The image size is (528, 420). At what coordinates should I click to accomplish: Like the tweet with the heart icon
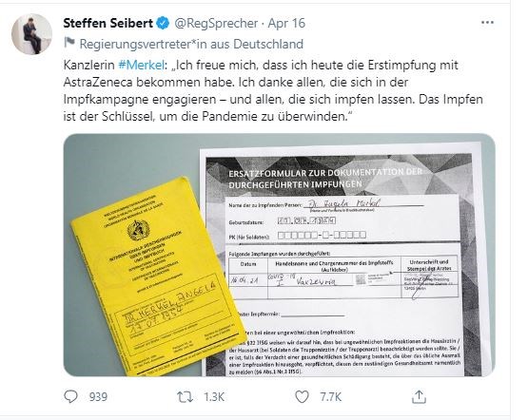point(302,397)
